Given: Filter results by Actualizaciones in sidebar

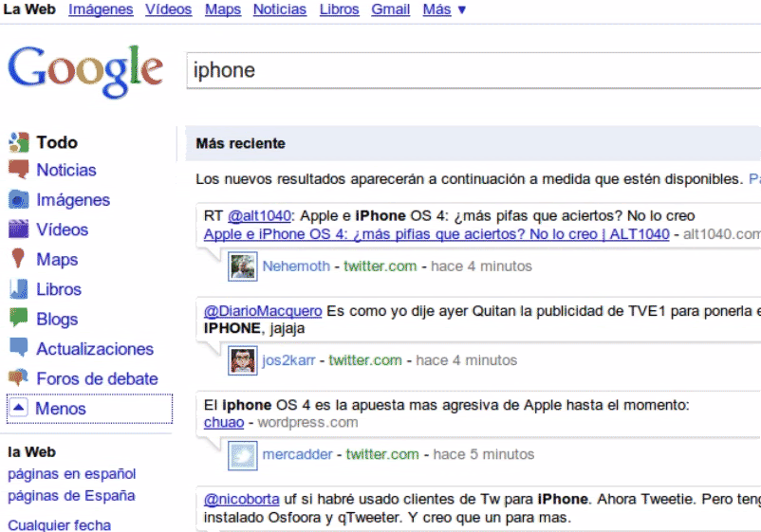Looking at the screenshot, I should click(95, 349).
